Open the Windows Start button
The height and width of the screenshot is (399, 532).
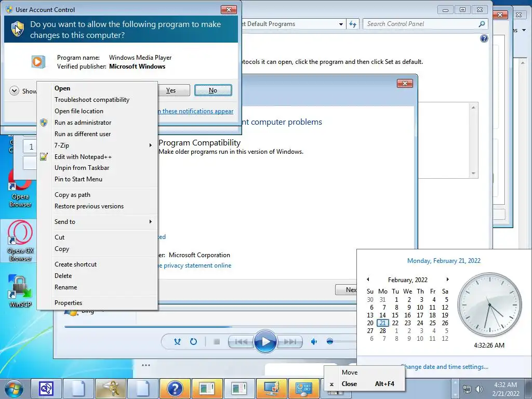point(14,389)
